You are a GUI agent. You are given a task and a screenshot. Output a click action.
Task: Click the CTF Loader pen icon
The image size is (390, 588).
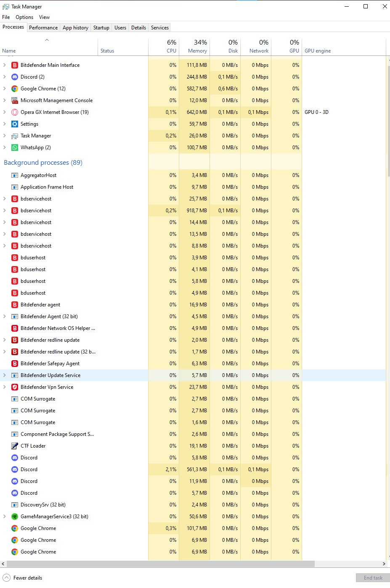pos(15,446)
